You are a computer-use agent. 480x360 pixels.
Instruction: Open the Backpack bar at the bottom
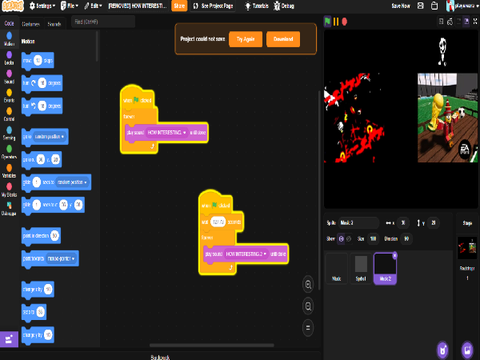pyautogui.click(x=160, y=357)
